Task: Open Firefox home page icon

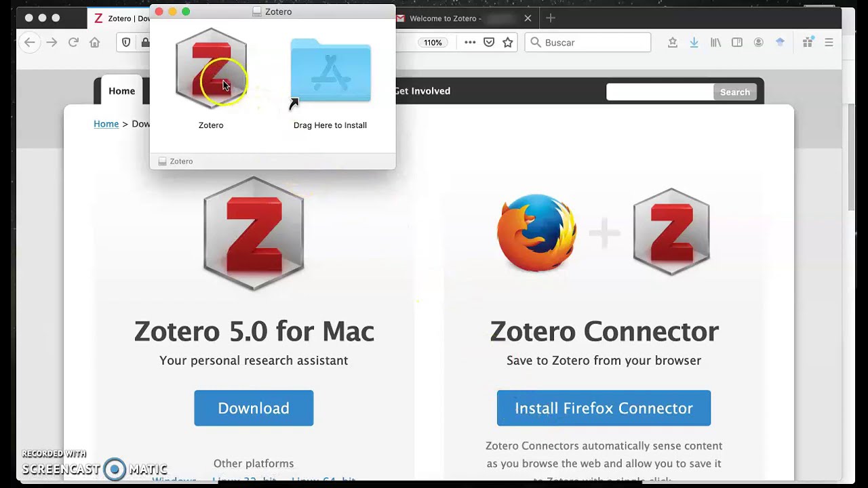Action: [95, 43]
